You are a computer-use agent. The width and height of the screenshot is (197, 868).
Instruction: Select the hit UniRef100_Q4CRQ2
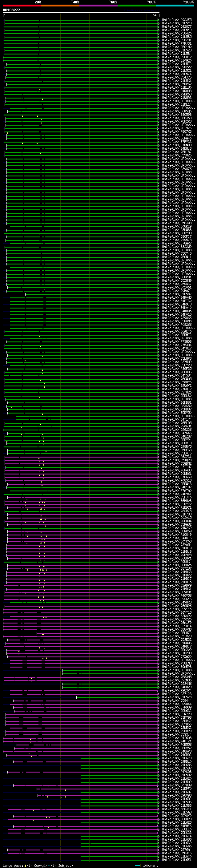[x=177, y=755]
